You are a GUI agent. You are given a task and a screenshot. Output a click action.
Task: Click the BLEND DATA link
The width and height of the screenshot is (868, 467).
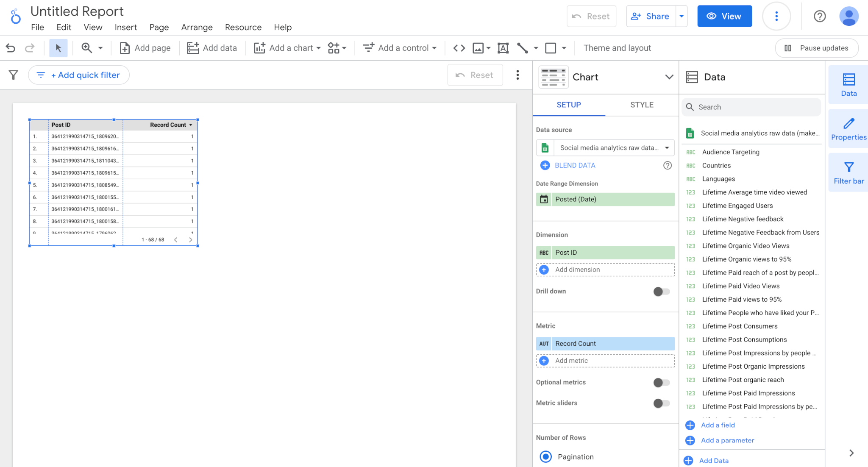(x=575, y=165)
